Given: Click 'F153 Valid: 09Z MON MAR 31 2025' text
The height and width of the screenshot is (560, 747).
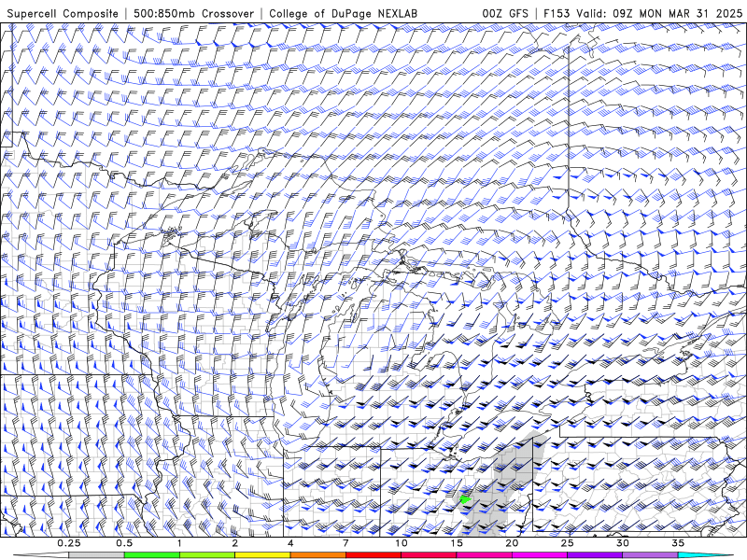Looking at the screenshot, I should tap(642, 13).
